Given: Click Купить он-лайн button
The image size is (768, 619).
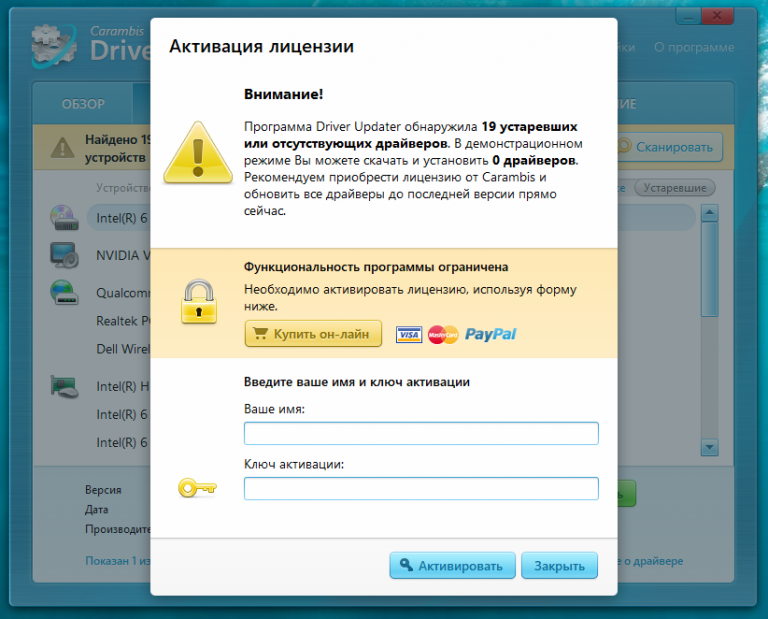Looking at the screenshot, I should (313, 333).
